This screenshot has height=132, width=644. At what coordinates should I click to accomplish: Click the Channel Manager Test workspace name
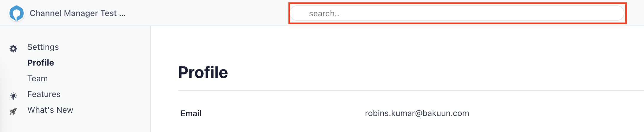click(73, 13)
